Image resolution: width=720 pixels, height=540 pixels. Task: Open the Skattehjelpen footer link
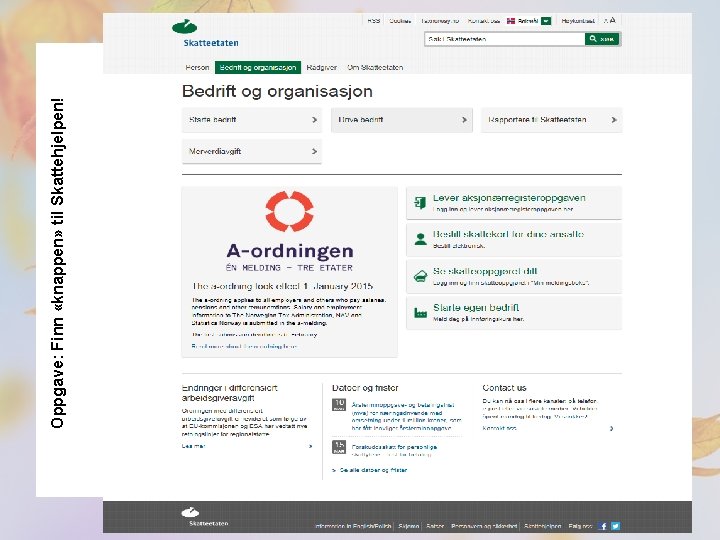point(542,526)
